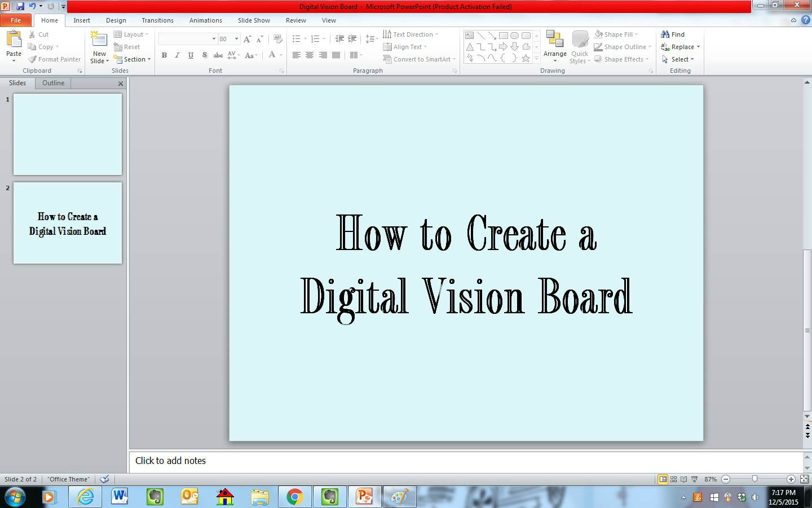Select the slide 1 thumbnail

(x=68, y=134)
